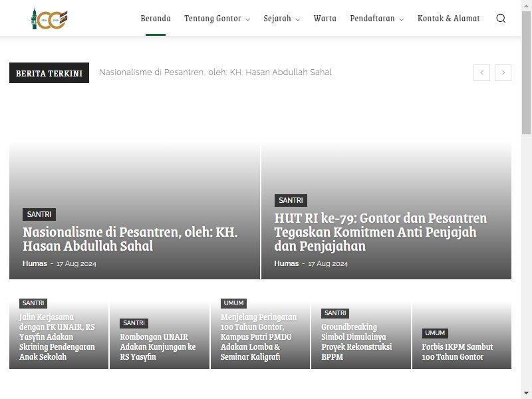Open the search magnifier icon
532x399 pixels.
[x=501, y=19]
